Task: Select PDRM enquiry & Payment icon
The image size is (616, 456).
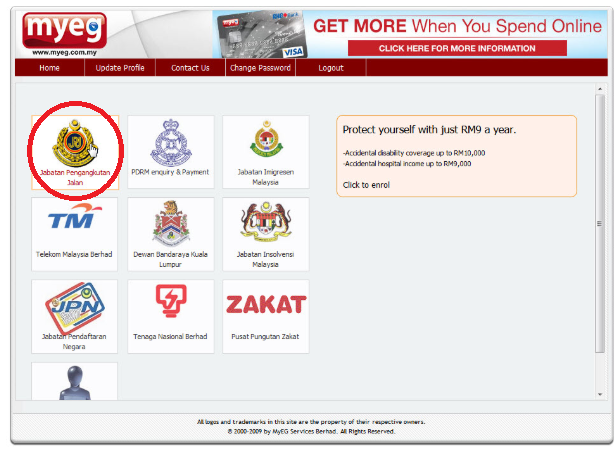Action: (171, 143)
